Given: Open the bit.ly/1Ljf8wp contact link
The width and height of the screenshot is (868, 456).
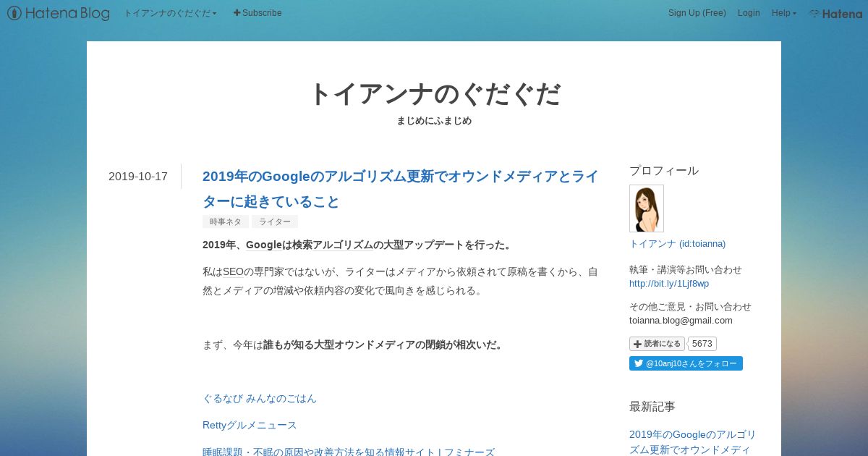Looking at the screenshot, I should pos(669,283).
